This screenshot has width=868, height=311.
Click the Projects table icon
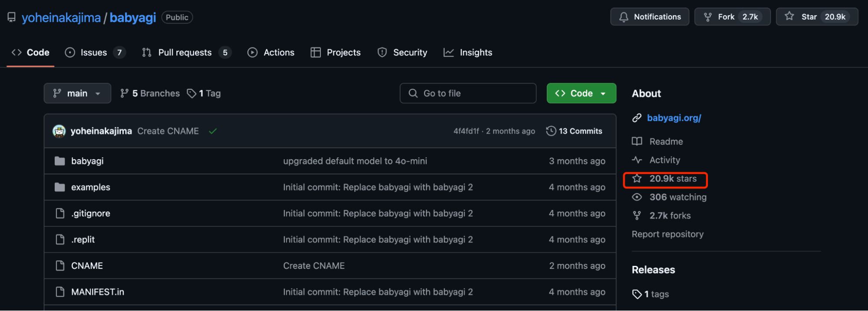tap(316, 52)
